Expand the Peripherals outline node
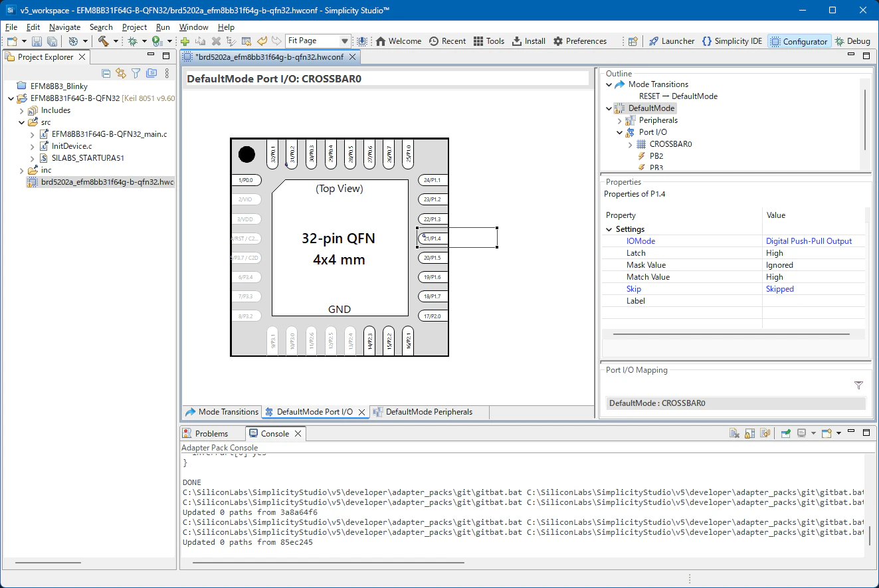 pyautogui.click(x=620, y=120)
